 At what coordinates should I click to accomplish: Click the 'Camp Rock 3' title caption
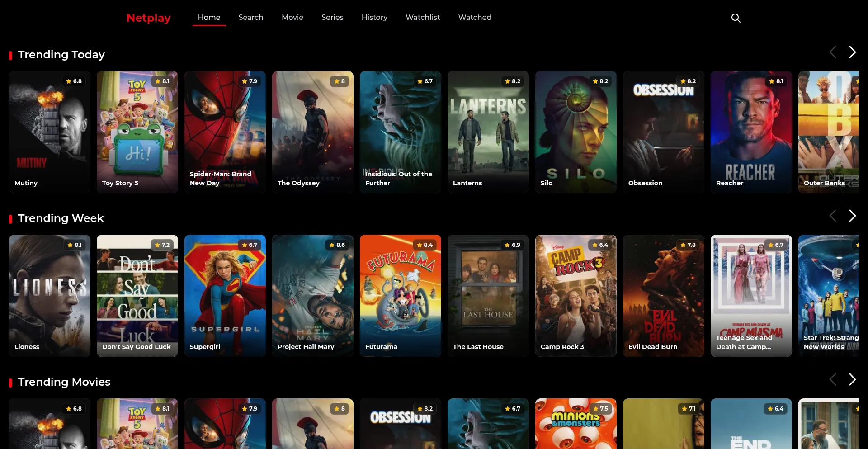coord(562,347)
